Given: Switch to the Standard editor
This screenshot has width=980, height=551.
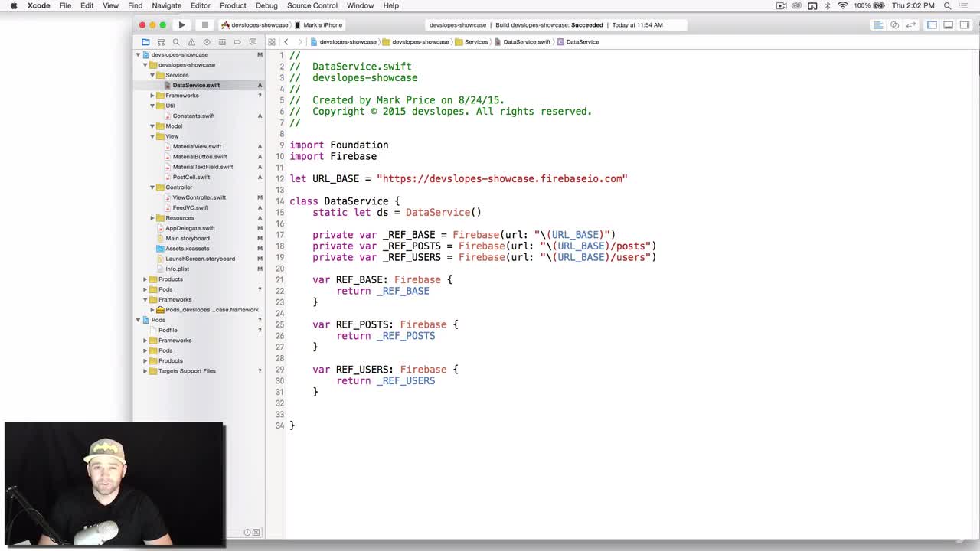Looking at the screenshot, I should coord(878,24).
